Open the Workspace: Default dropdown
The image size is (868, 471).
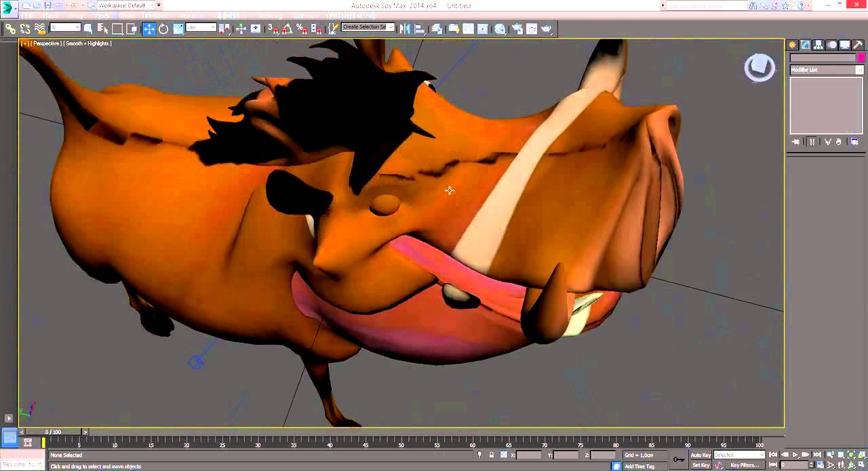coord(127,5)
